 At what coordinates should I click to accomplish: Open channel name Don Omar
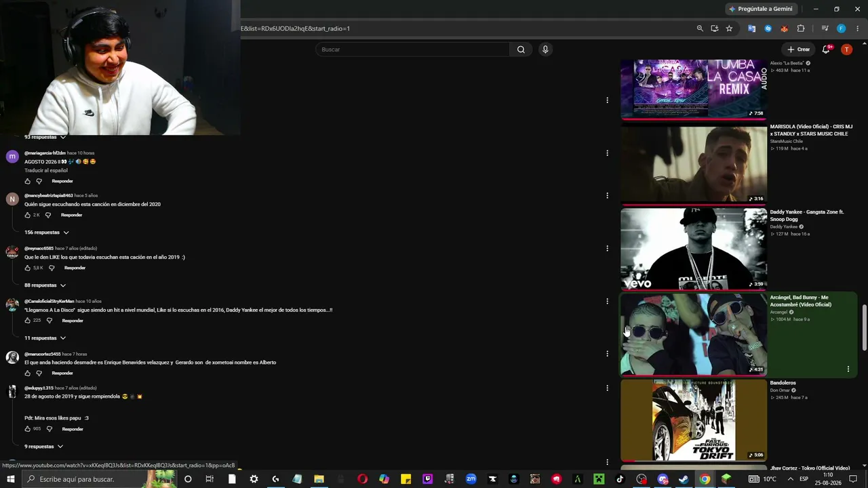coord(779,390)
